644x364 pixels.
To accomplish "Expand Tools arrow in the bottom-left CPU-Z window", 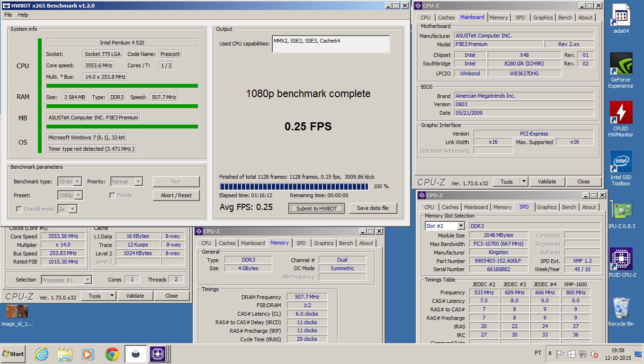I will click(112, 296).
